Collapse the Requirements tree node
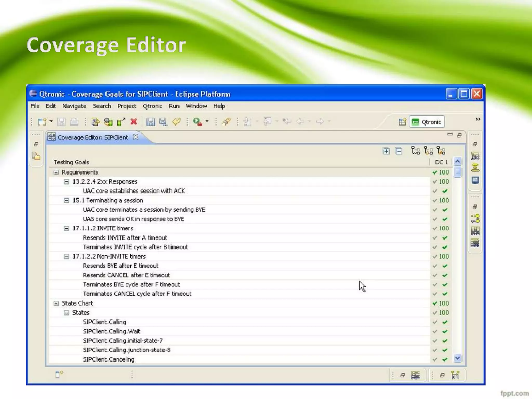 [56, 172]
